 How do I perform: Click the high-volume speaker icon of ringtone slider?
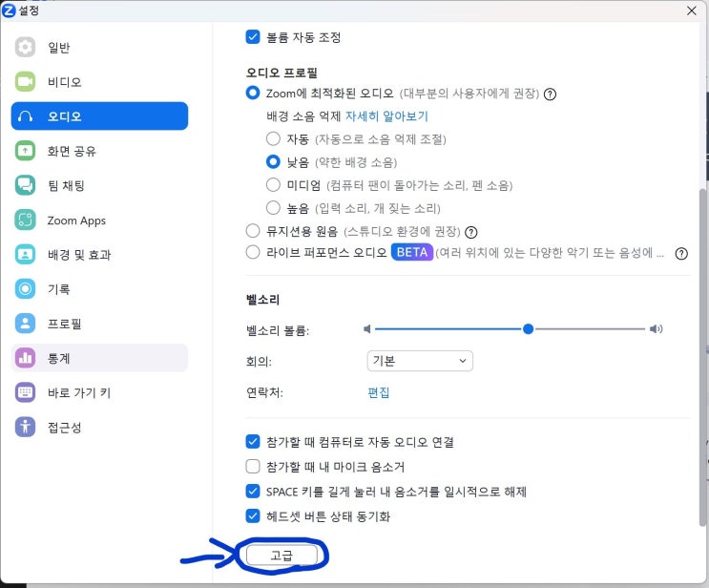[657, 328]
